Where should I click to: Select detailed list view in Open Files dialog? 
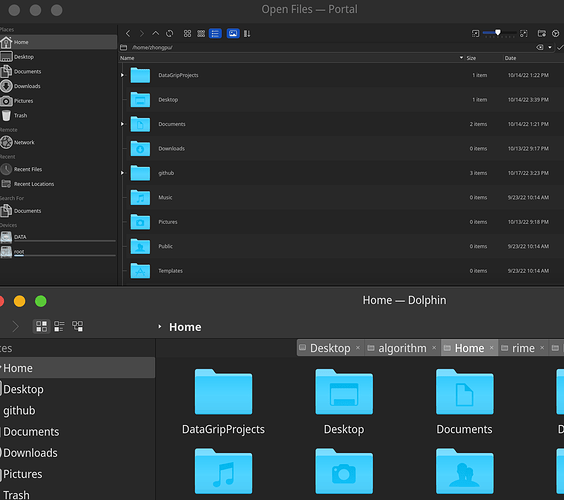click(215, 33)
